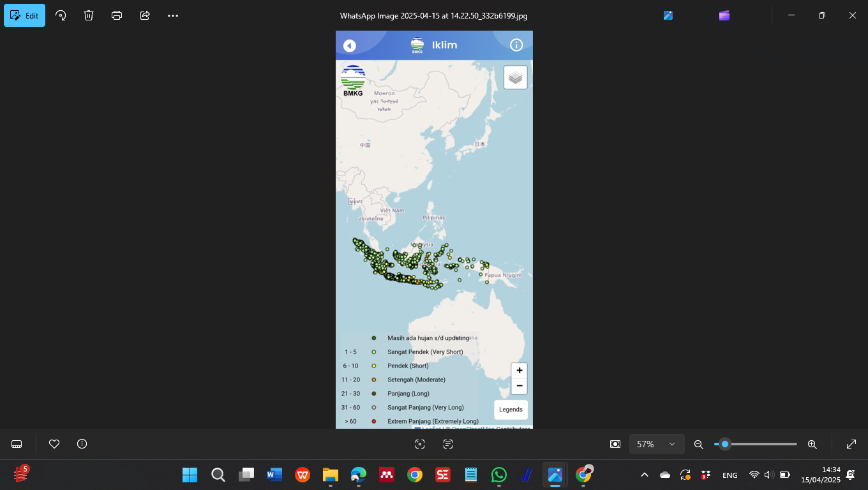The image size is (868, 490).
Task: Click the scan text icon
Action: (448, 444)
